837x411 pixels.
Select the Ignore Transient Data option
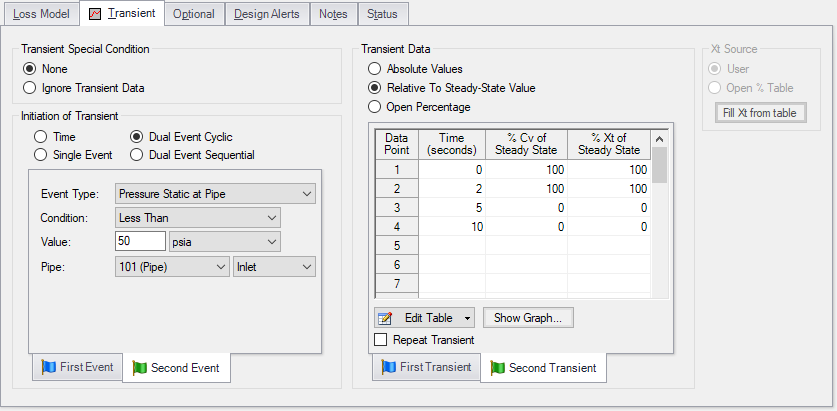click(x=30, y=88)
